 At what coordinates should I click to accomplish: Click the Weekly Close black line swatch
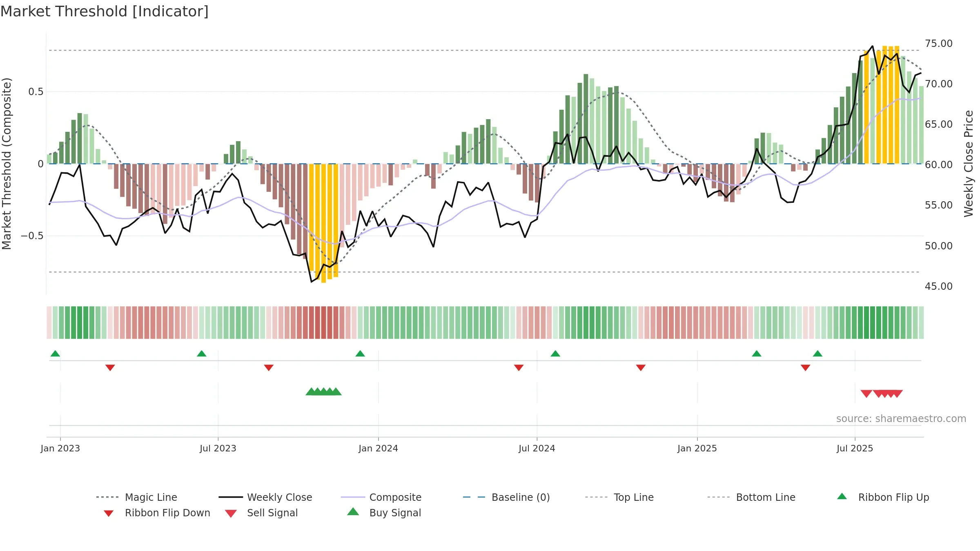(231, 497)
